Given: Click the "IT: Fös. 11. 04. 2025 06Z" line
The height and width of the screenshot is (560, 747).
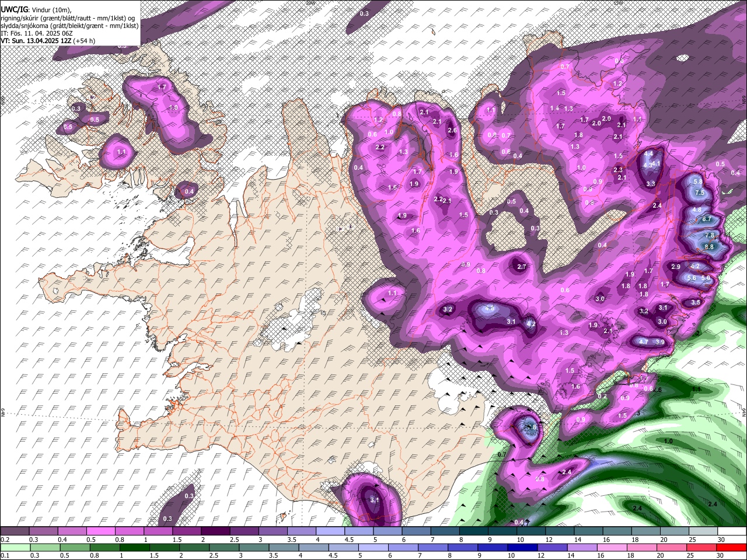Looking at the screenshot, I should pos(37,33).
